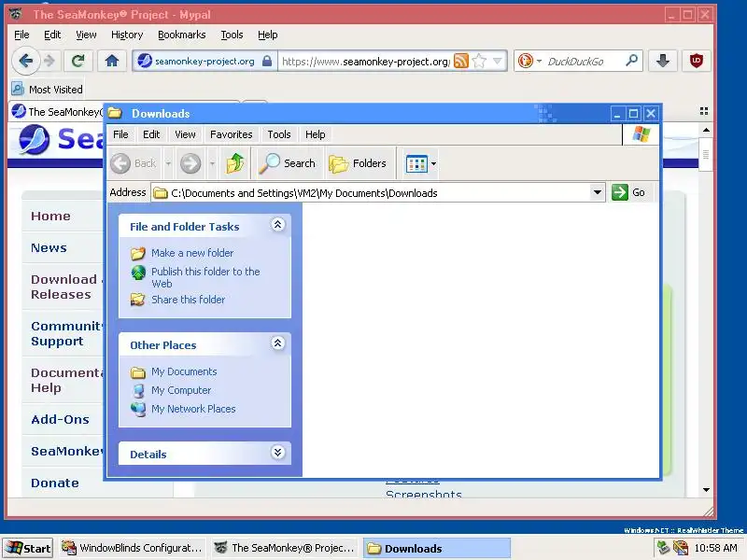Open the Explorer File menu

[120, 134]
